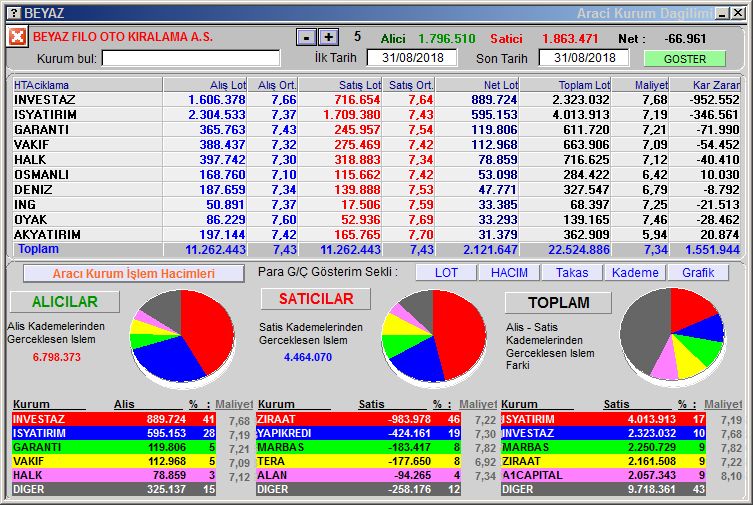The image size is (753, 505).
Task: Click the ALICILAR button
Action: 65,302
